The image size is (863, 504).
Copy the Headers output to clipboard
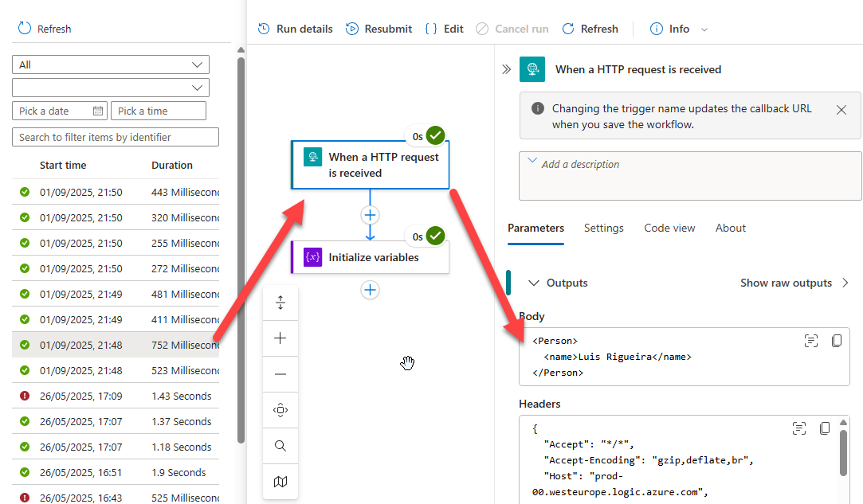[x=826, y=428]
